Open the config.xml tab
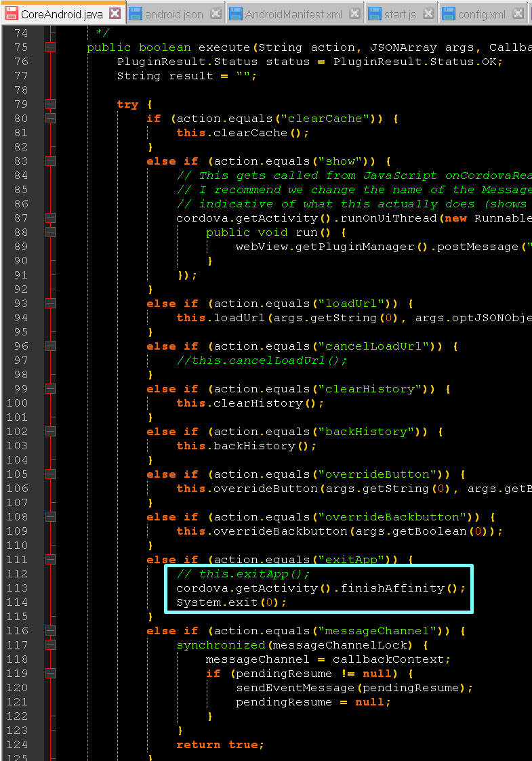 click(483, 14)
